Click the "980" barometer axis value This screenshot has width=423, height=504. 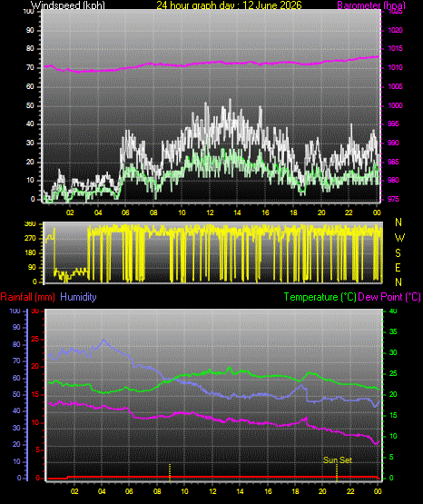[x=393, y=180]
